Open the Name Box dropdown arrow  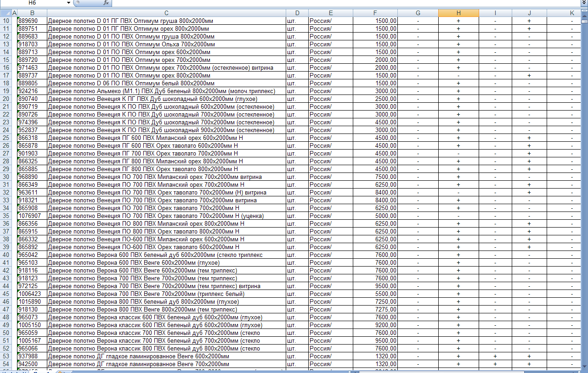68,3
